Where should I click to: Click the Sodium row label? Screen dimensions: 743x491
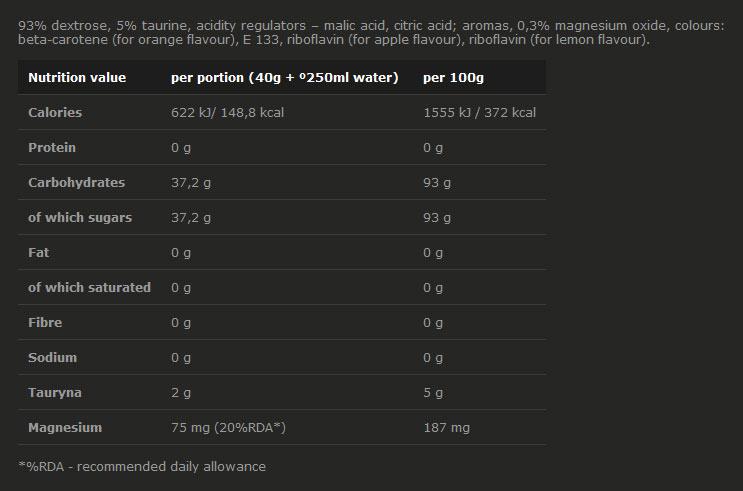click(x=52, y=357)
